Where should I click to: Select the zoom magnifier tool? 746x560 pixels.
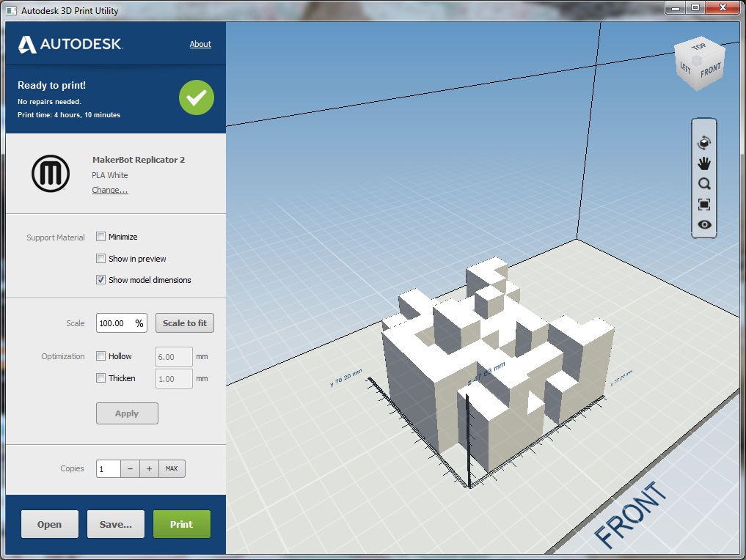tap(704, 184)
